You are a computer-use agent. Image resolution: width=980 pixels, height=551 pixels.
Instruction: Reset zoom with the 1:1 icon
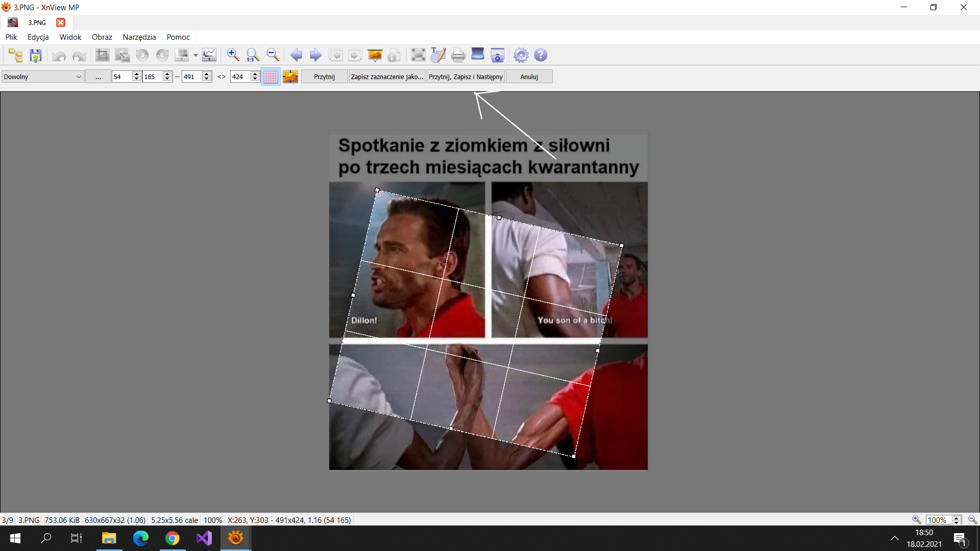253,55
